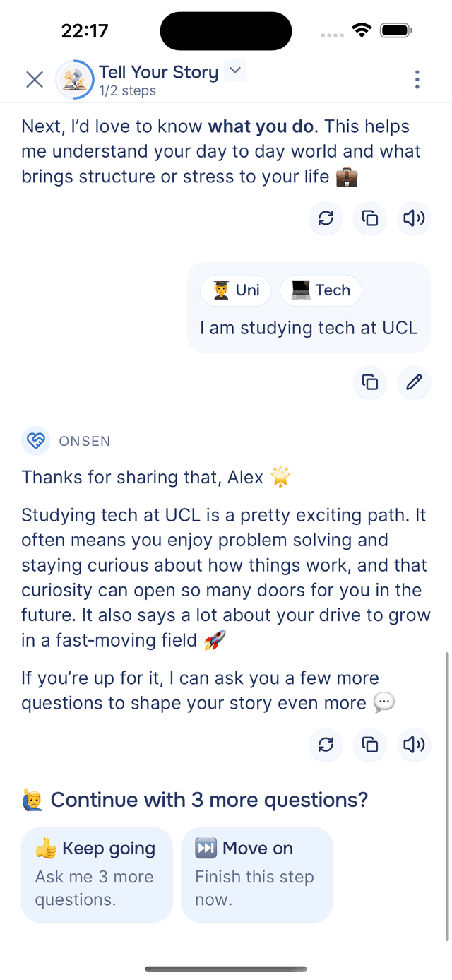Choose Move on to finish this step
452x980 pixels.
click(257, 874)
